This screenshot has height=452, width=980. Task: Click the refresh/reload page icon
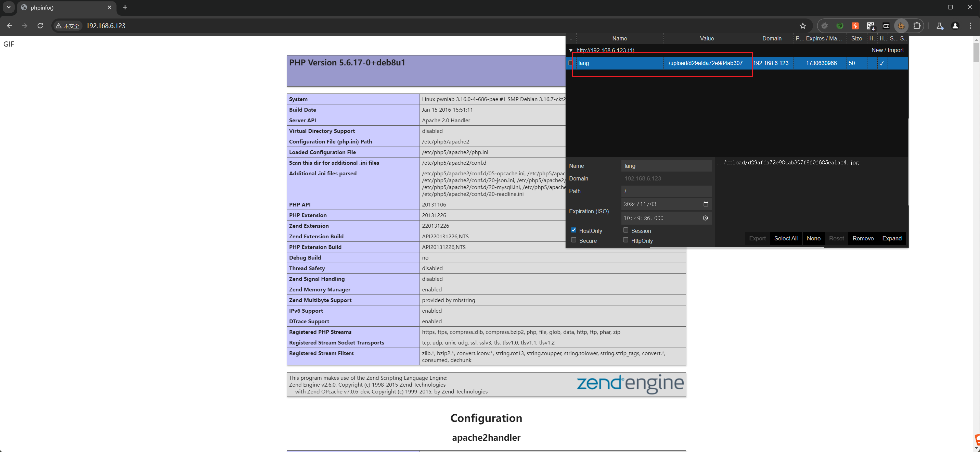pyautogui.click(x=40, y=26)
